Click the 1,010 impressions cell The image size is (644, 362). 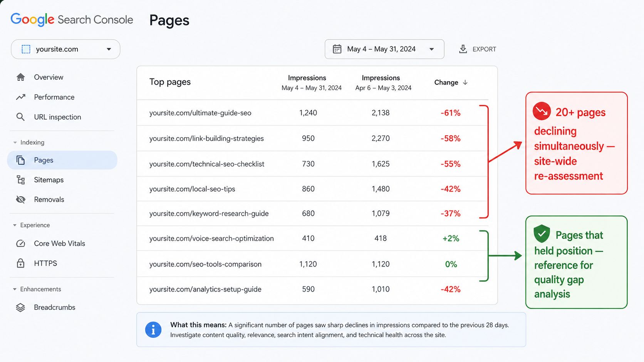click(x=381, y=289)
